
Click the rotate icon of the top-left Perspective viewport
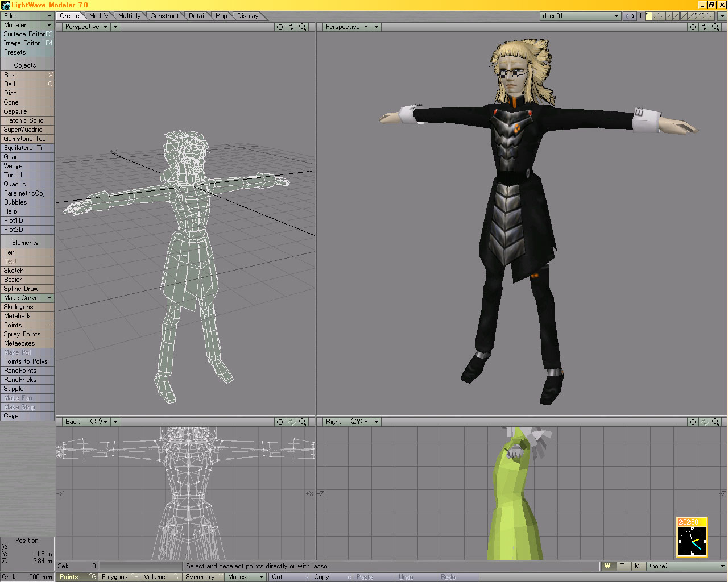pyautogui.click(x=291, y=27)
